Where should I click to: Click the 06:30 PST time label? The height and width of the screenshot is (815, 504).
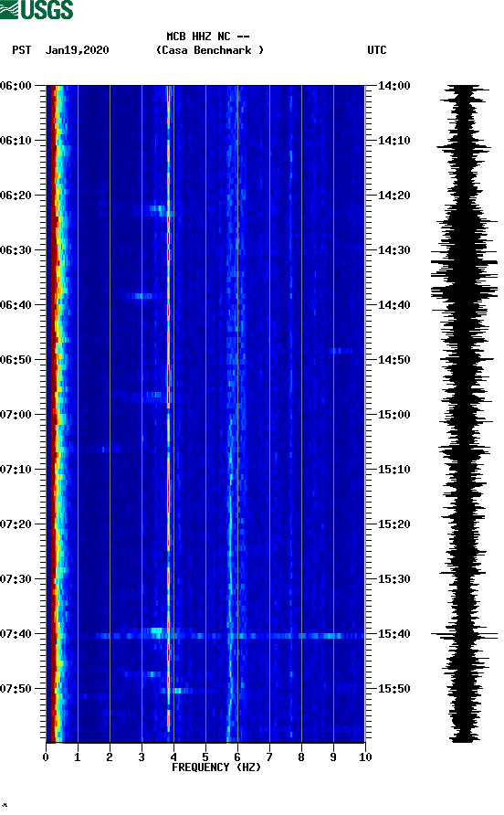tap(16, 250)
